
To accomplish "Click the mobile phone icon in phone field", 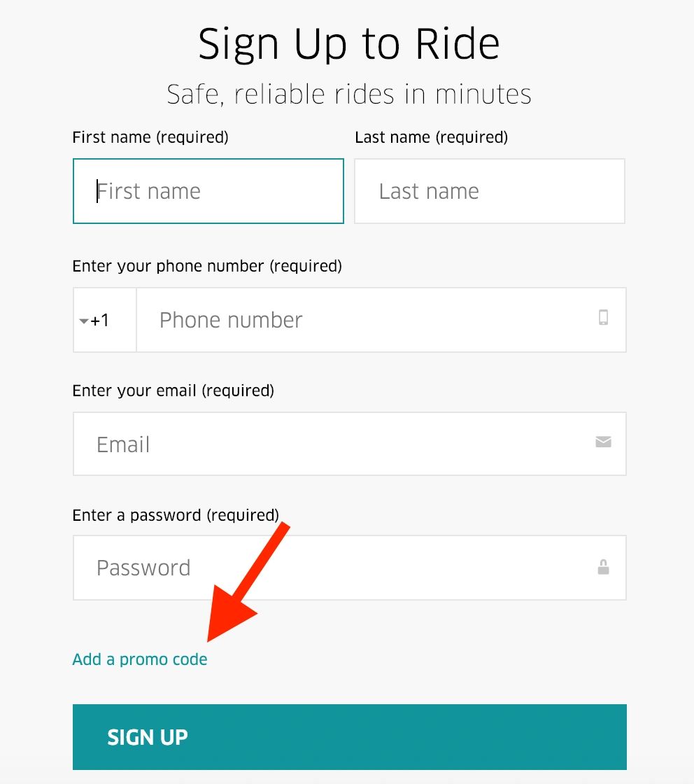I will point(603,318).
